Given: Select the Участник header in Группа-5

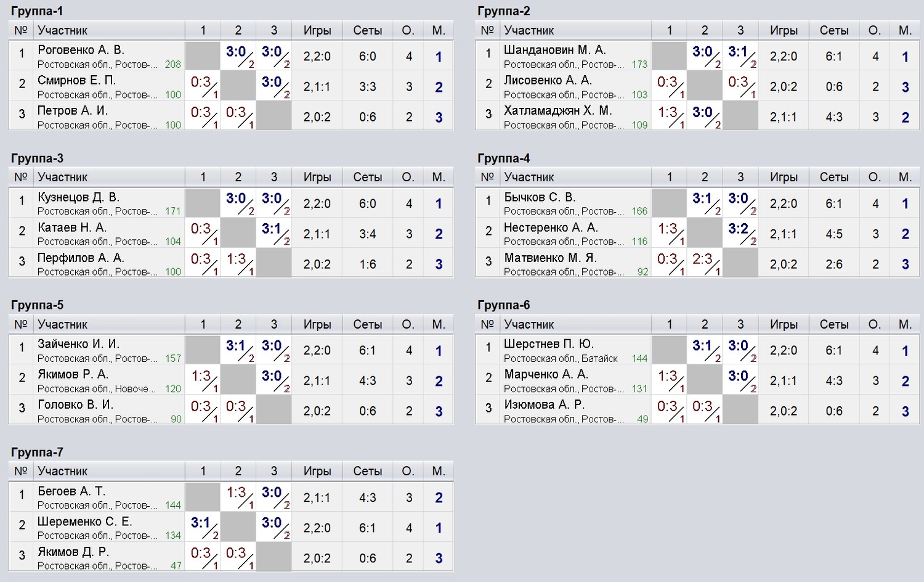Looking at the screenshot, I should click(62, 324).
